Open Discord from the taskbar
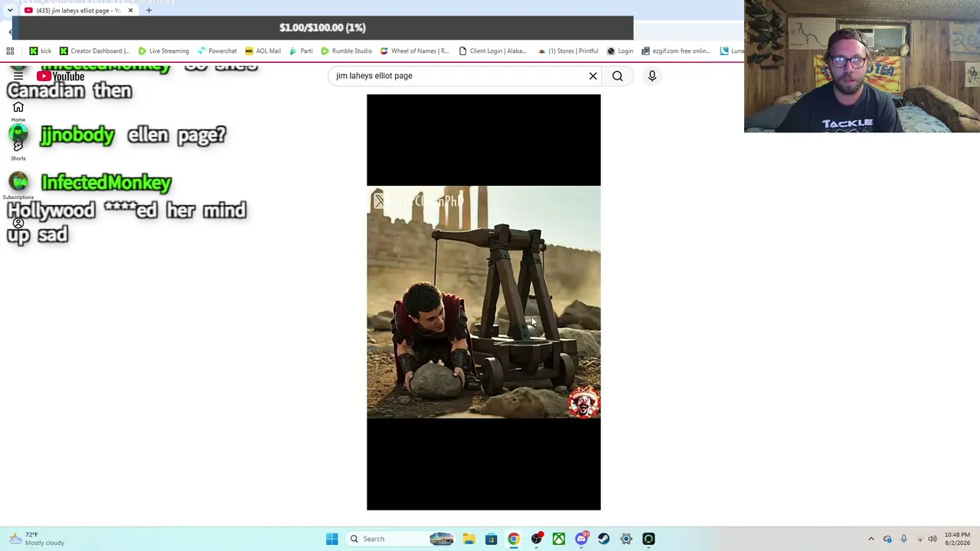 point(582,539)
